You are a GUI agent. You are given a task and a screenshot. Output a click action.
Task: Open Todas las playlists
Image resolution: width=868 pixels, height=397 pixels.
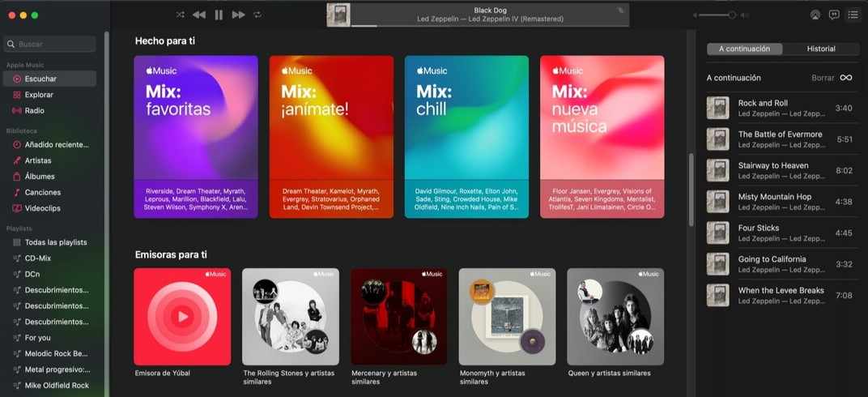pyautogui.click(x=55, y=242)
